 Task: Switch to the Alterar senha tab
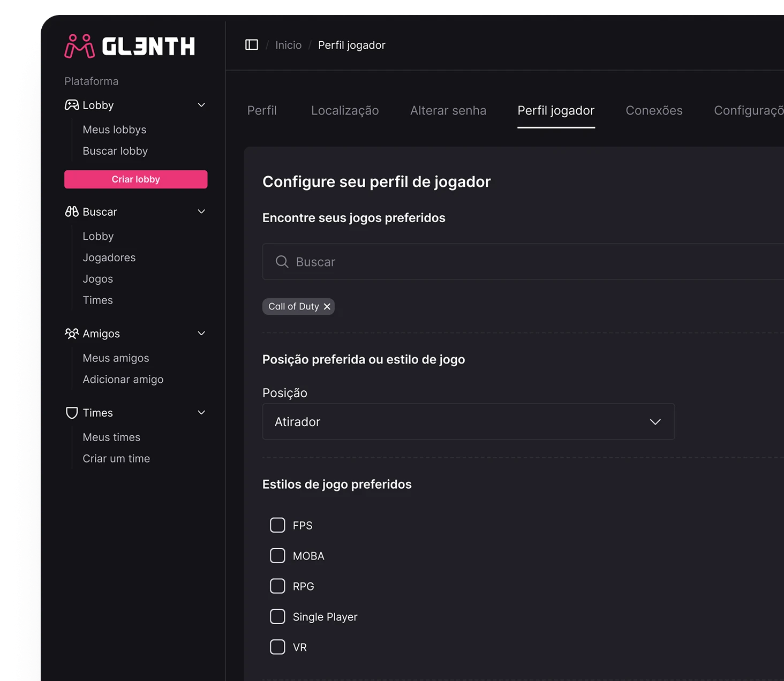tap(448, 111)
